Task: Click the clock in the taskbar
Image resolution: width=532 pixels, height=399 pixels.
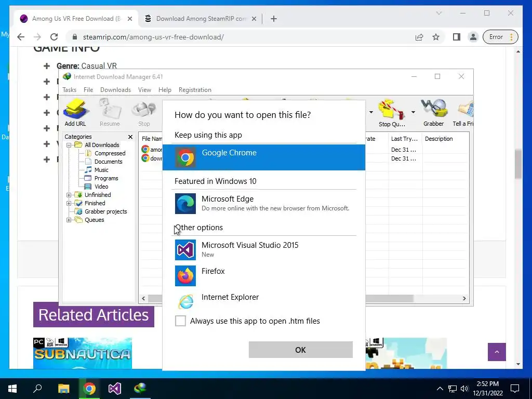Action: pyautogui.click(x=487, y=389)
